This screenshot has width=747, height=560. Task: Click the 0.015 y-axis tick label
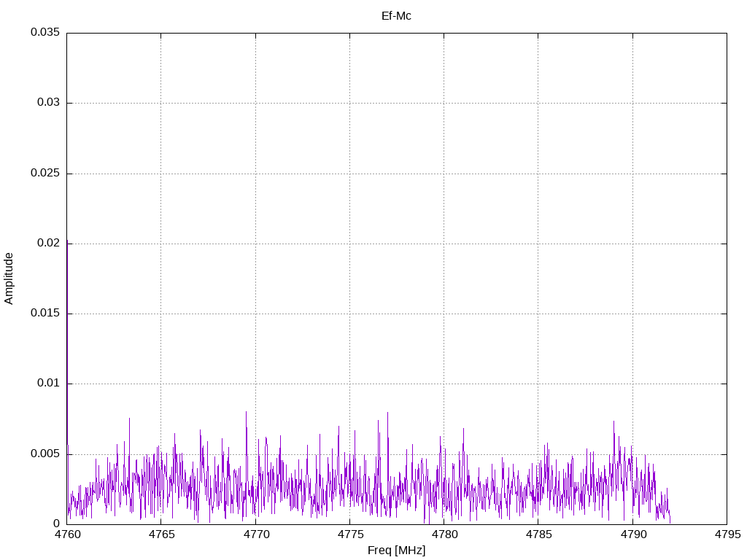[x=44, y=314]
